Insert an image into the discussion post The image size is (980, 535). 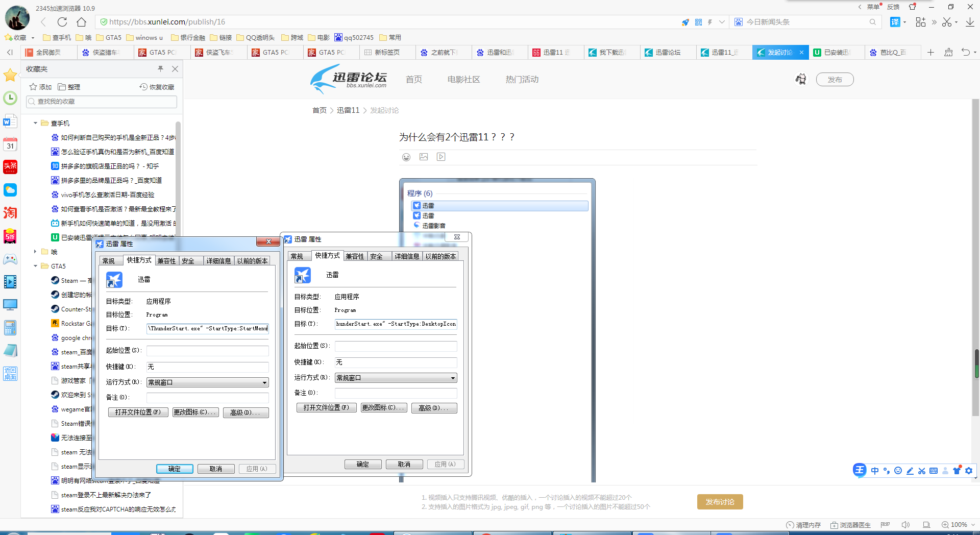point(424,157)
